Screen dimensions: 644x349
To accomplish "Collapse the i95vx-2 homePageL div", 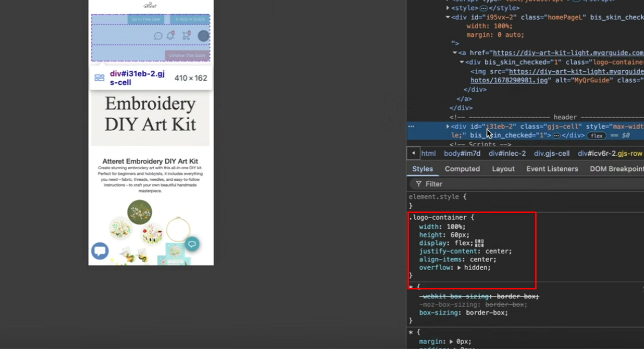I will 448,17.
